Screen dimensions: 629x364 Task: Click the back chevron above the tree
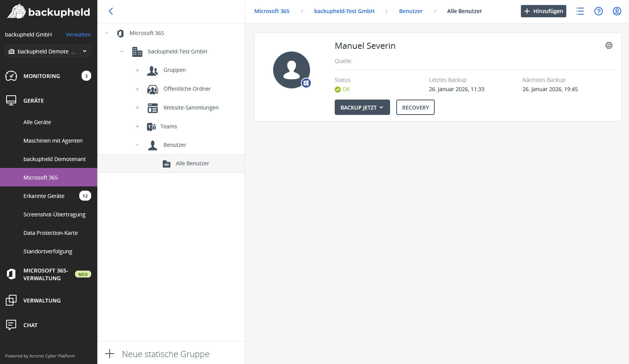[x=111, y=11]
